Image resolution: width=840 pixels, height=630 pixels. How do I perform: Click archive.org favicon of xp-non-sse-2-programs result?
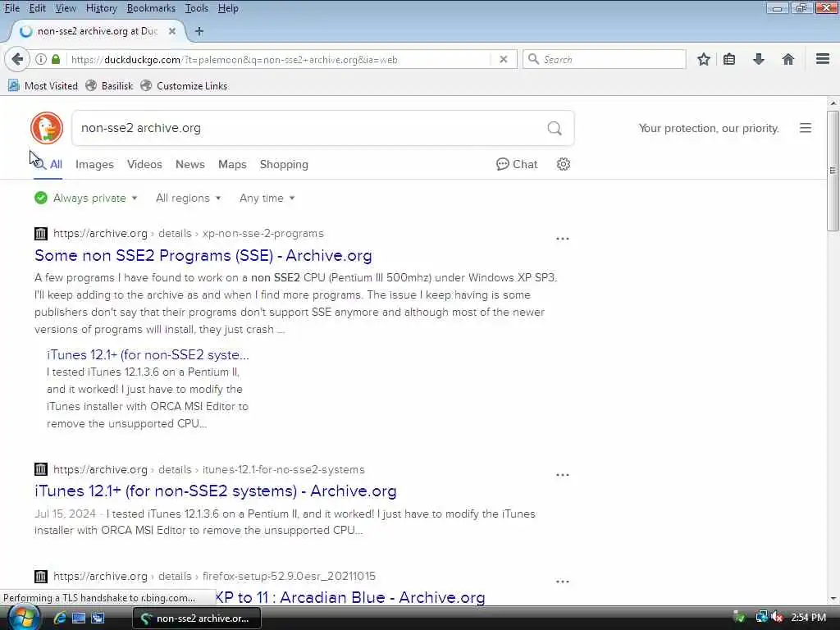[x=41, y=234]
